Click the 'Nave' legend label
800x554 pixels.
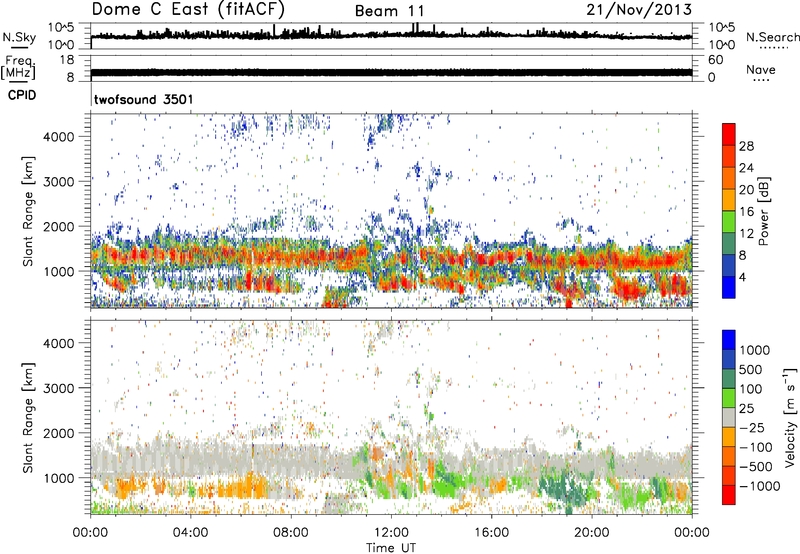pos(761,69)
